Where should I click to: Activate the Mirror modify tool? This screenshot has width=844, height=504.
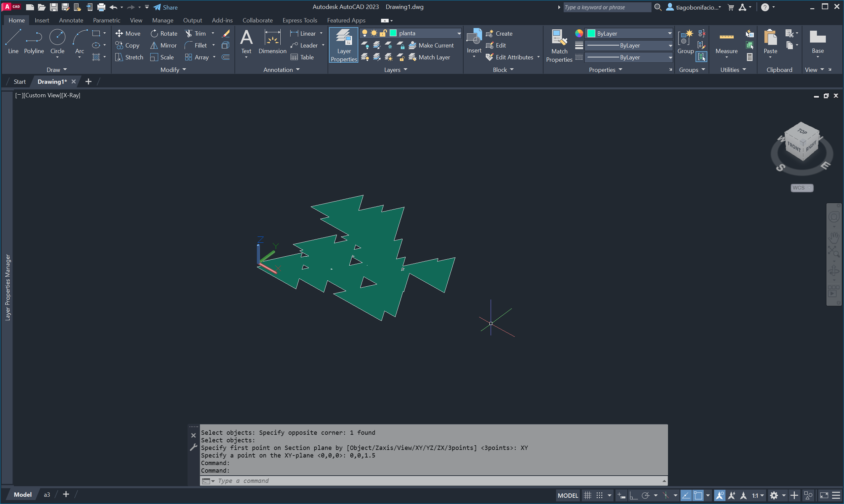click(x=164, y=45)
